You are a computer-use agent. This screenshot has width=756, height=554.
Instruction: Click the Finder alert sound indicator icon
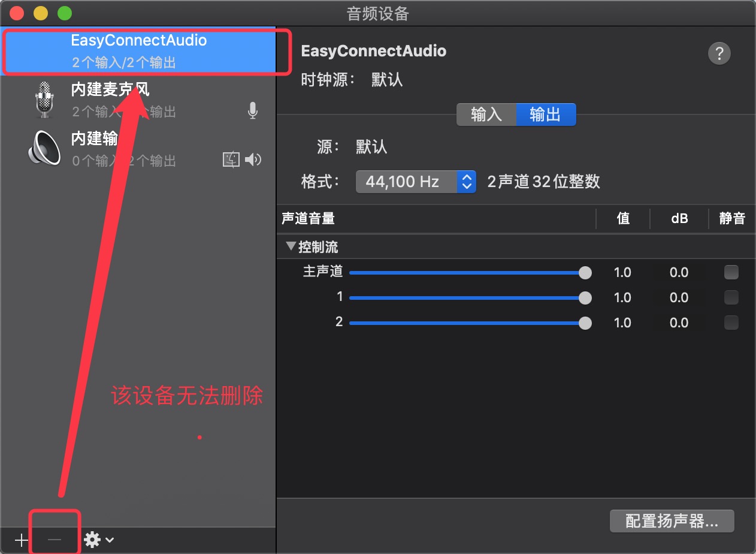coord(231,159)
